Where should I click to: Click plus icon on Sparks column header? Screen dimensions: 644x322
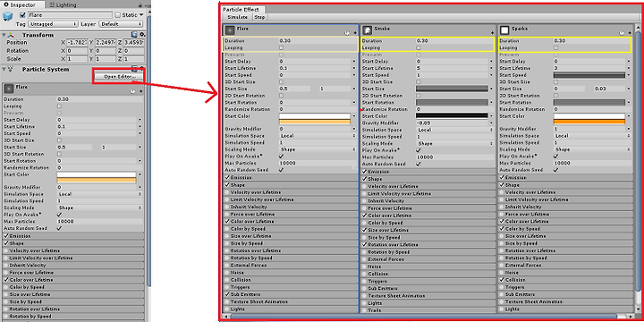coord(629,32)
